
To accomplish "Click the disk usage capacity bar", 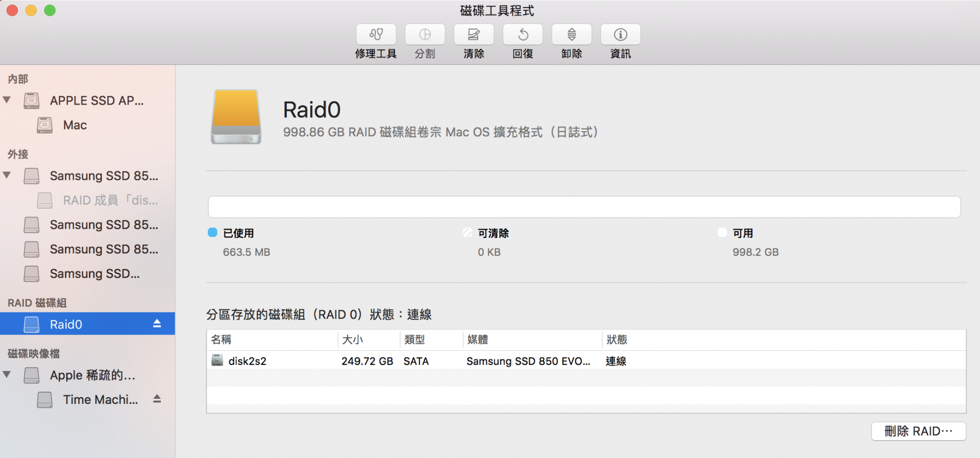I will (584, 207).
